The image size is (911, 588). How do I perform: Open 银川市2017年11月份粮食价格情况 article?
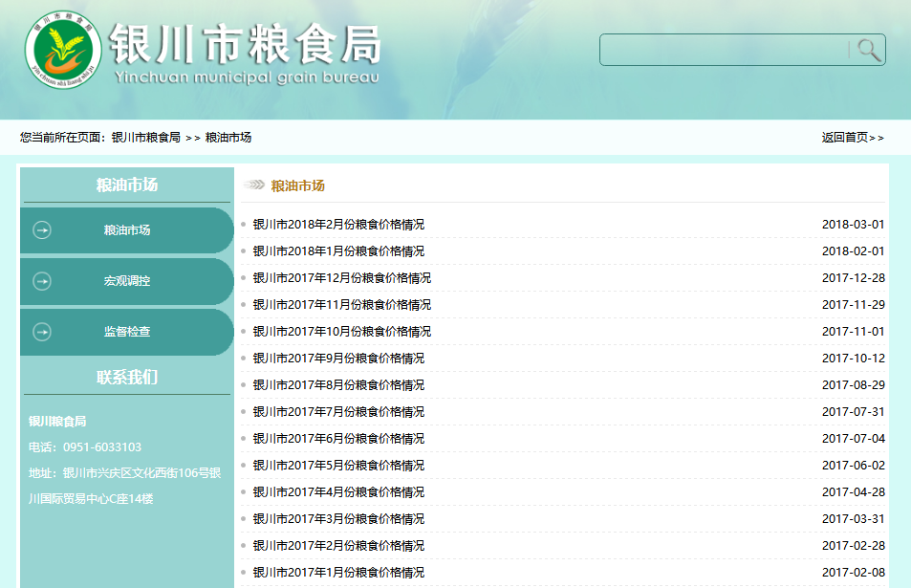click(341, 305)
